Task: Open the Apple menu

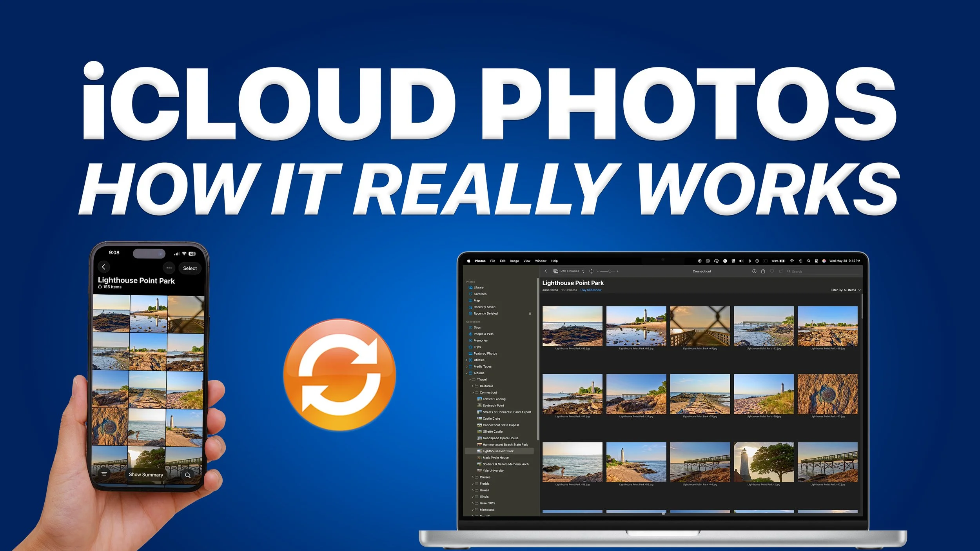Action: point(468,261)
